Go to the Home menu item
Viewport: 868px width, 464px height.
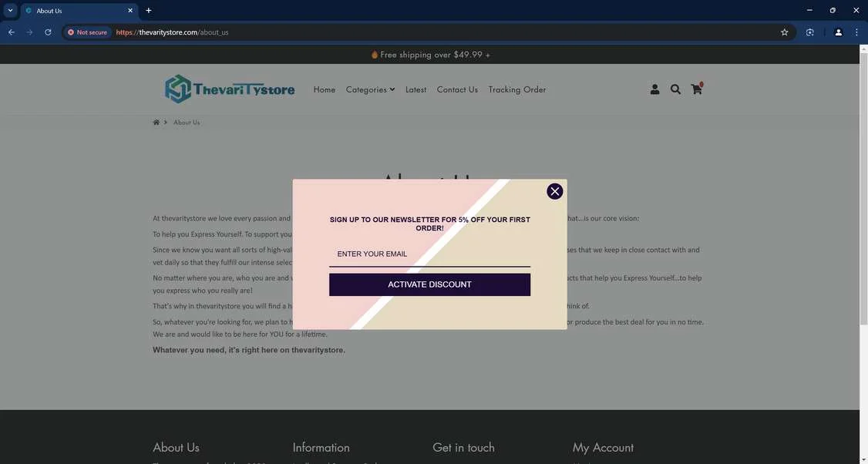pyautogui.click(x=325, y=89)
